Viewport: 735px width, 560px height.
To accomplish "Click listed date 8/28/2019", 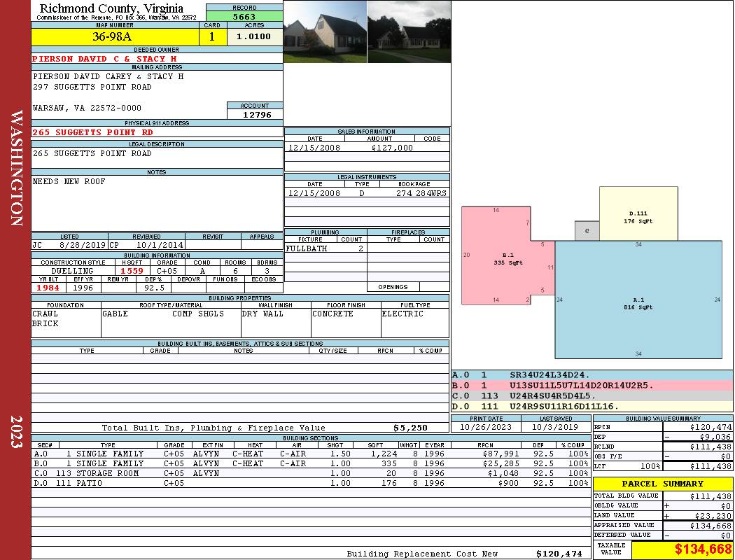I will [x=83, y=244].
